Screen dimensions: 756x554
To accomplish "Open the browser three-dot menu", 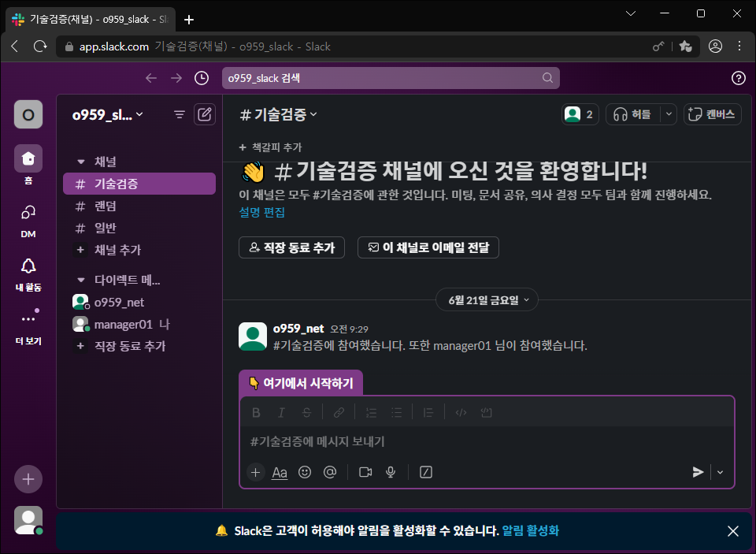I will 739,46.
